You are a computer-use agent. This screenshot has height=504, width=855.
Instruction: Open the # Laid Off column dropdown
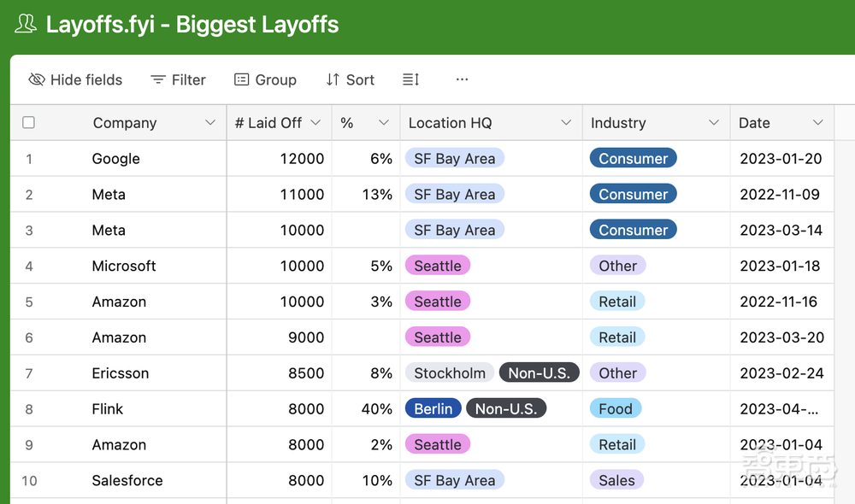click(315, 123)
